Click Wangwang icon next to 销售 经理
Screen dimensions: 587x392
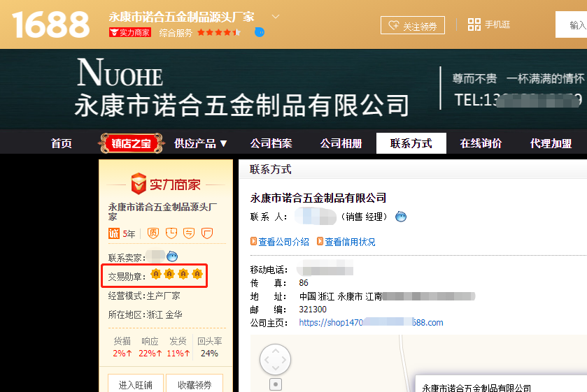point(401,217)
